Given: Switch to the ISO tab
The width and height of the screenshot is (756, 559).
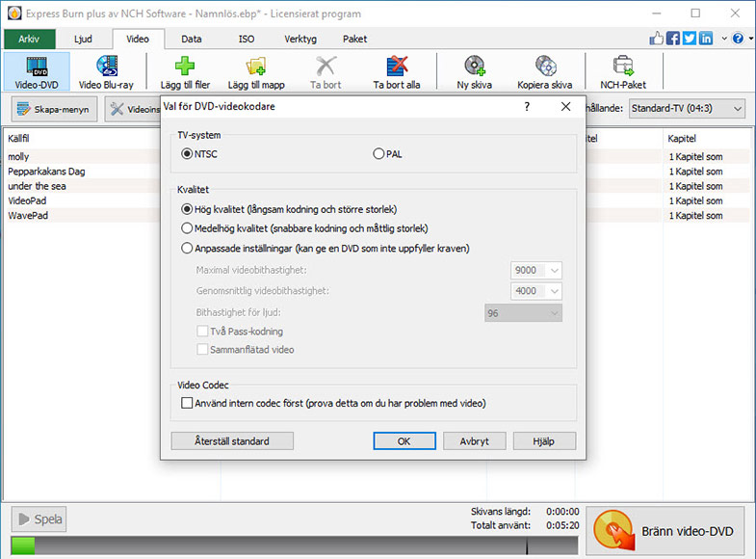Looking at the screenshot, I should 247,40.
